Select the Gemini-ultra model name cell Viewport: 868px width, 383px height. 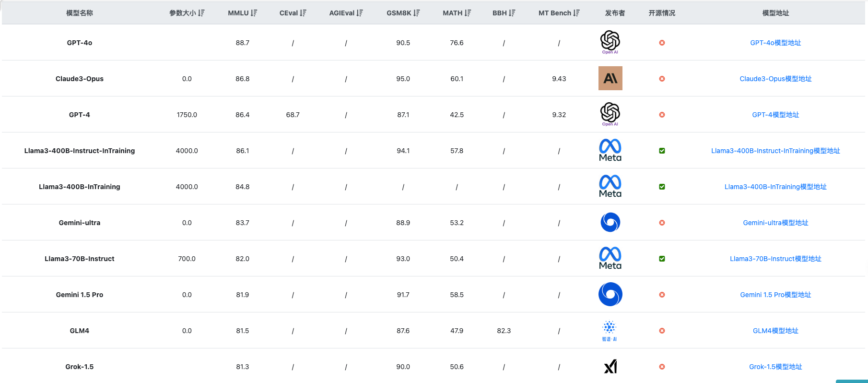(80, 223)
